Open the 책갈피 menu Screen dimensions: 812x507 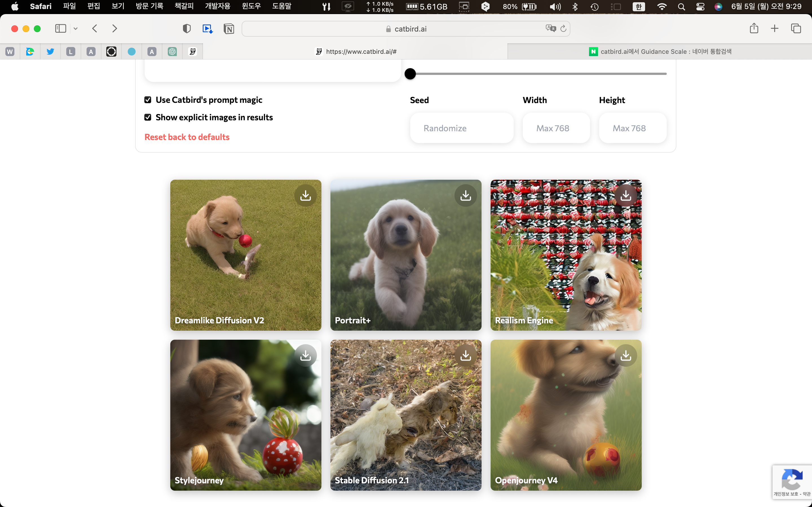pos(184,6)
